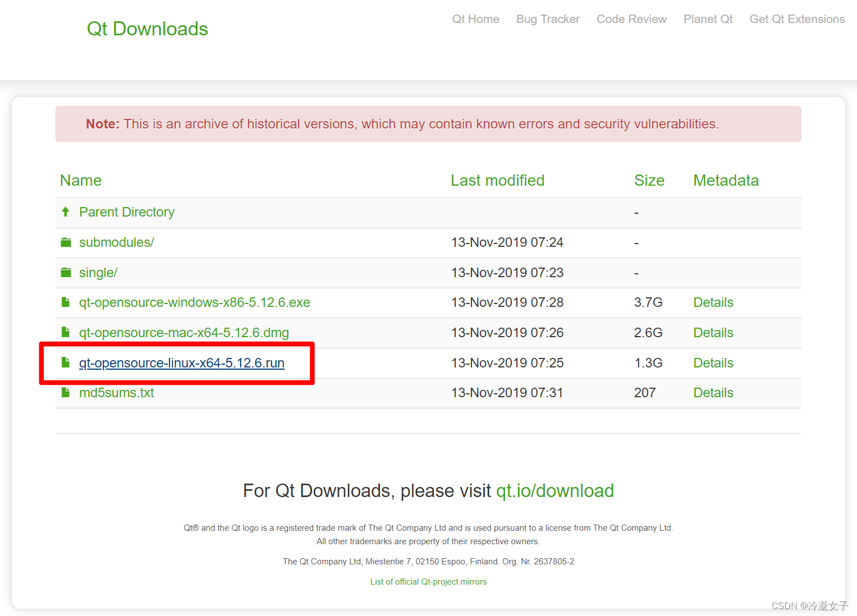Open the Qt Home navigation entry
This screenshot has height=616, width=857.
475,19
